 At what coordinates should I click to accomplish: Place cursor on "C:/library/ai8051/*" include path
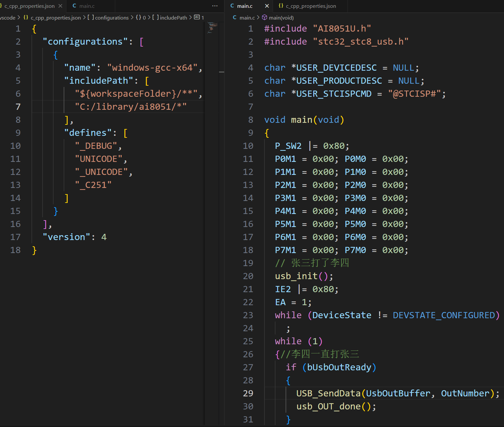[x=131, y=107]
